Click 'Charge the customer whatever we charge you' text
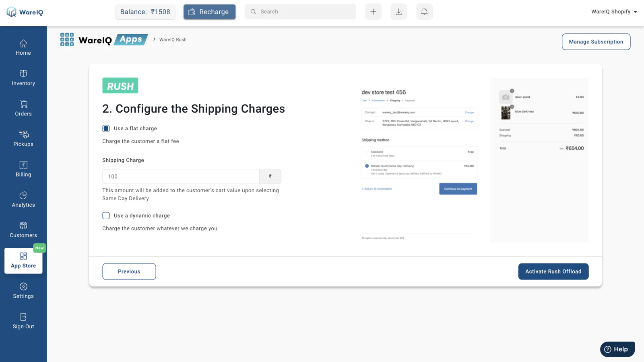Image resolution: width=644 pixels, height=362 pixels. [x=160, y=228]
